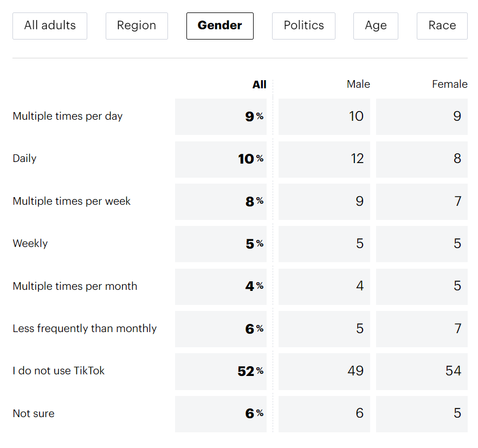Select the All adults tab
478x448 pixels.
pyautogui.click(x=50, y=25)
